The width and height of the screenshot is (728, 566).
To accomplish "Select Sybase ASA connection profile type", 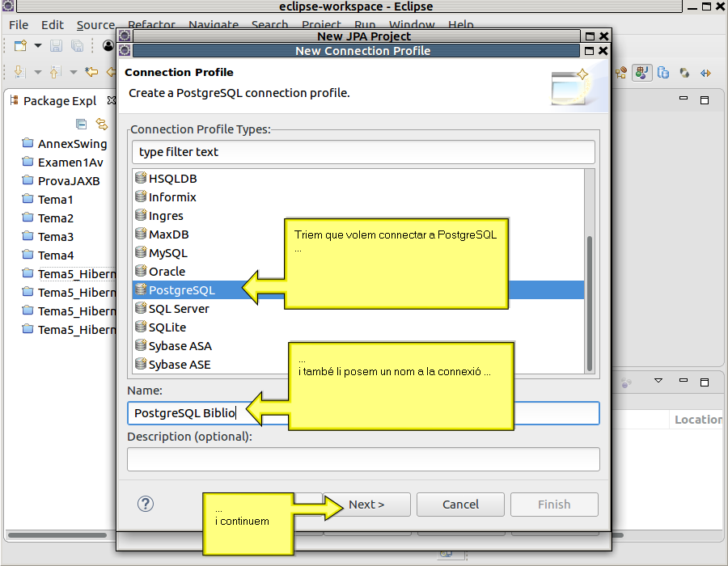I will (358, 345).
